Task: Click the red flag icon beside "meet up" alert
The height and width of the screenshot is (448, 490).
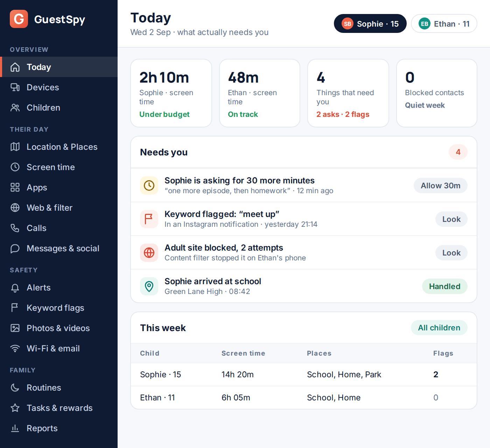Action: coord(149,219)
